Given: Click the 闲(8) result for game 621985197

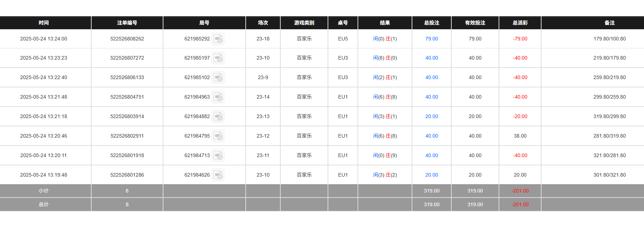Looking at the screenshot, I should click(377, 58).
